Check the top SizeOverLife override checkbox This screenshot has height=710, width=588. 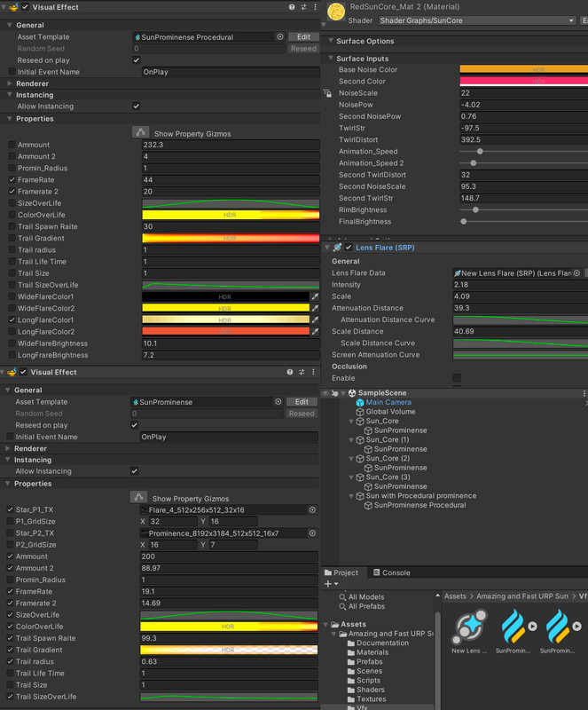pos(12,203)
